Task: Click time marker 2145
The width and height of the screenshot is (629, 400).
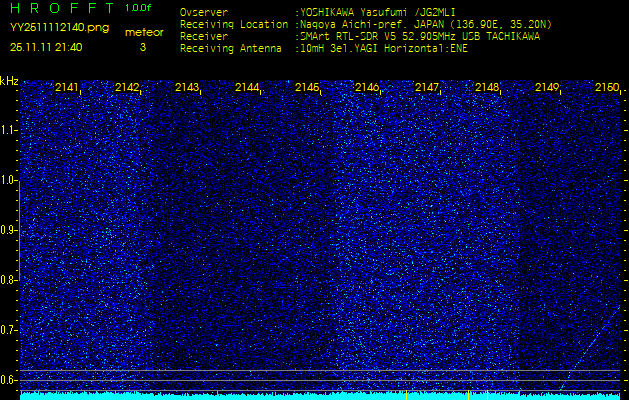Action: point(307,87)
